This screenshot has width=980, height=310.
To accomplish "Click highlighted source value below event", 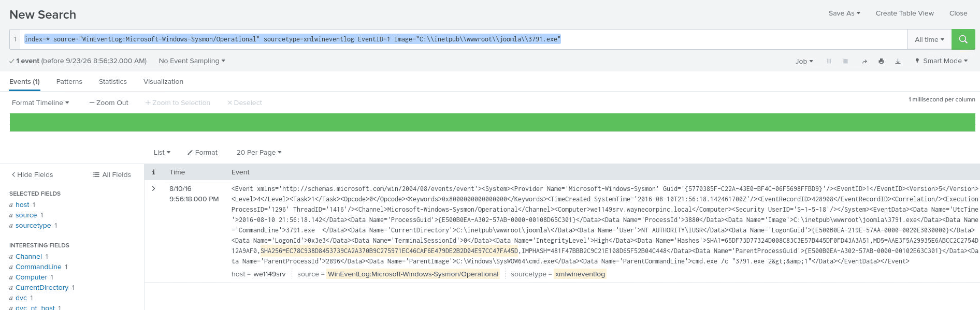I will (x=413, y=274).
